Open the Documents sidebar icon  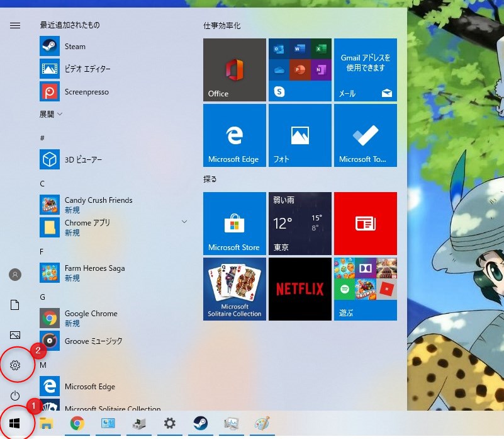[15, 305]
